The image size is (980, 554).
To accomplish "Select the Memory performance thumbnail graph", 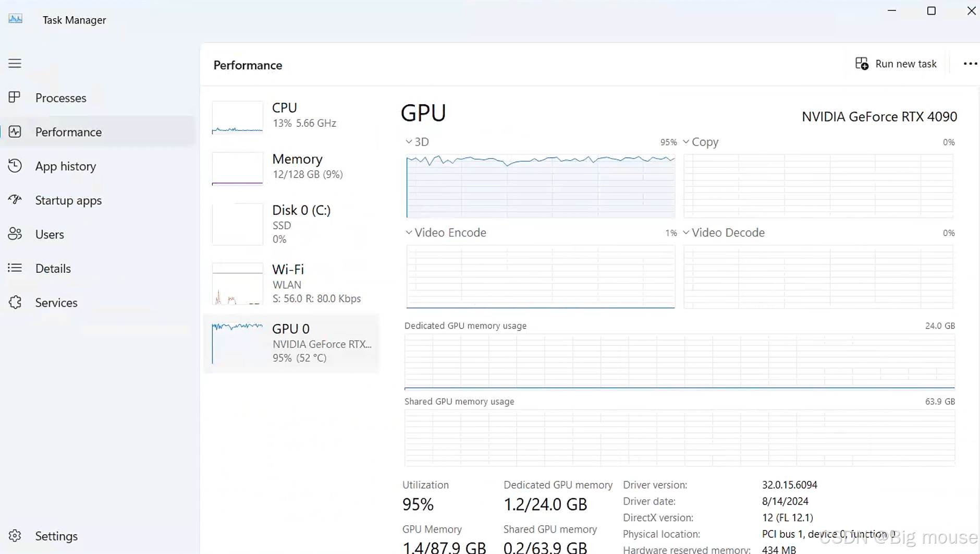I will pos(237,168).
